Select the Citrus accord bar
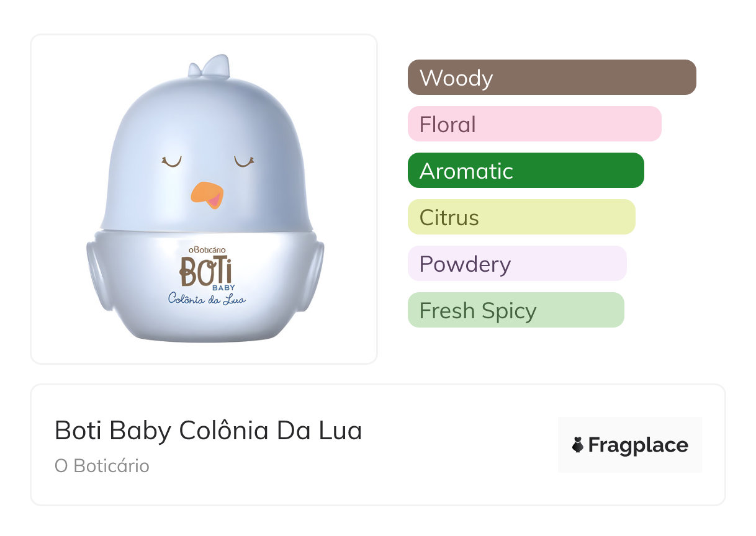This screenshot has height=536, width=756. coord(521,217)
